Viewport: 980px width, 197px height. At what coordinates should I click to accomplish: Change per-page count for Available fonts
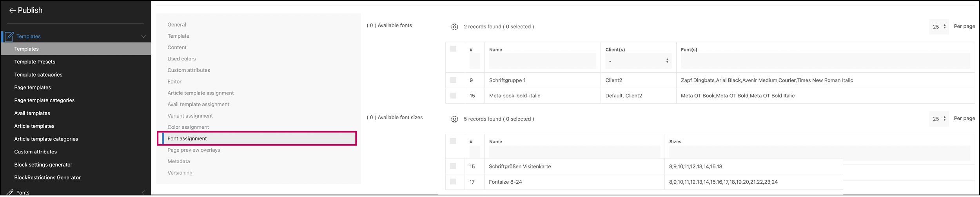click(x=938, y=27)
